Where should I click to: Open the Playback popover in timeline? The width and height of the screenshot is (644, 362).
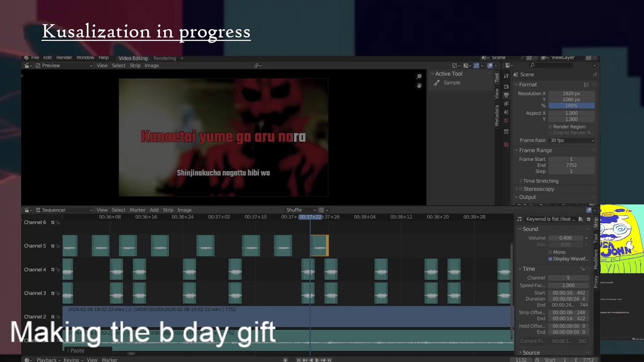(49, 360)
